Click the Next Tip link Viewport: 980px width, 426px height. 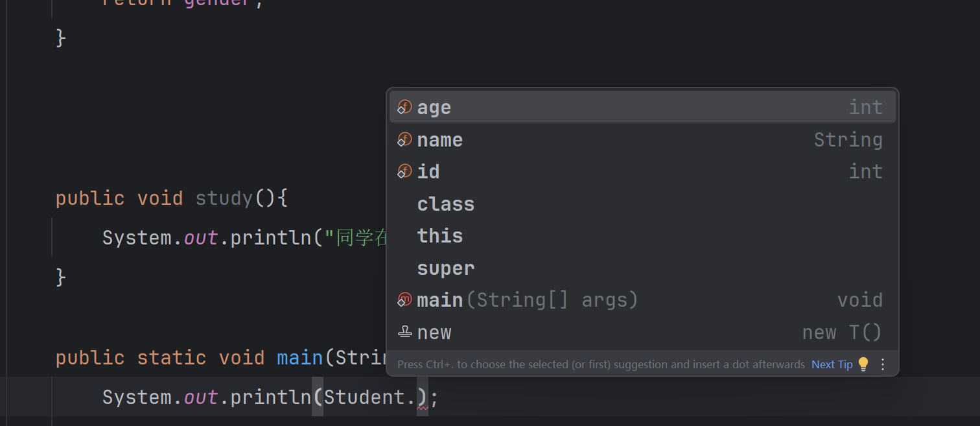(x=832, y=364)
